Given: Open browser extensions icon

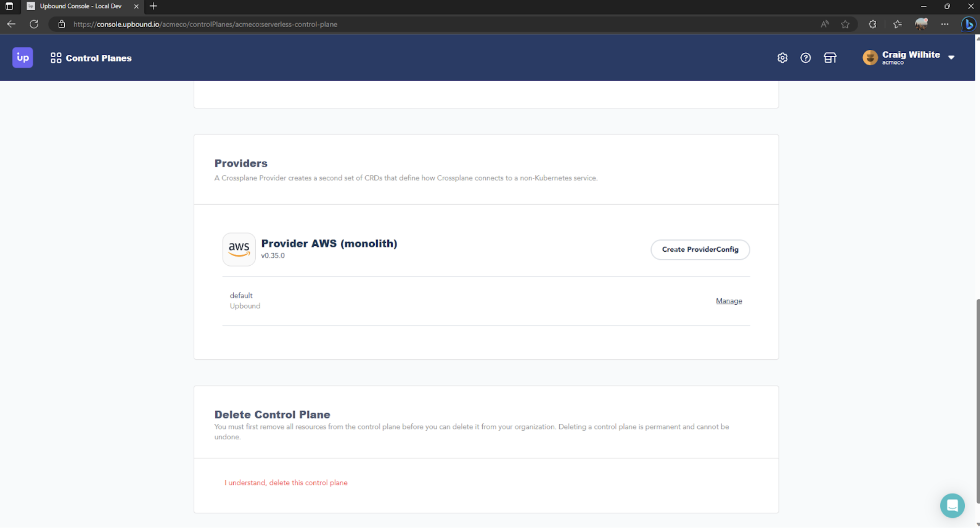Looking at the screenshot, I should tap(872, 24).
